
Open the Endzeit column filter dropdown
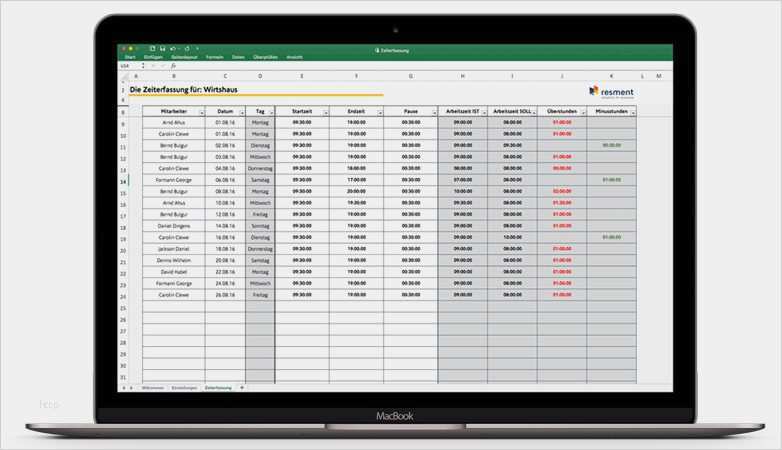(380, 113)
